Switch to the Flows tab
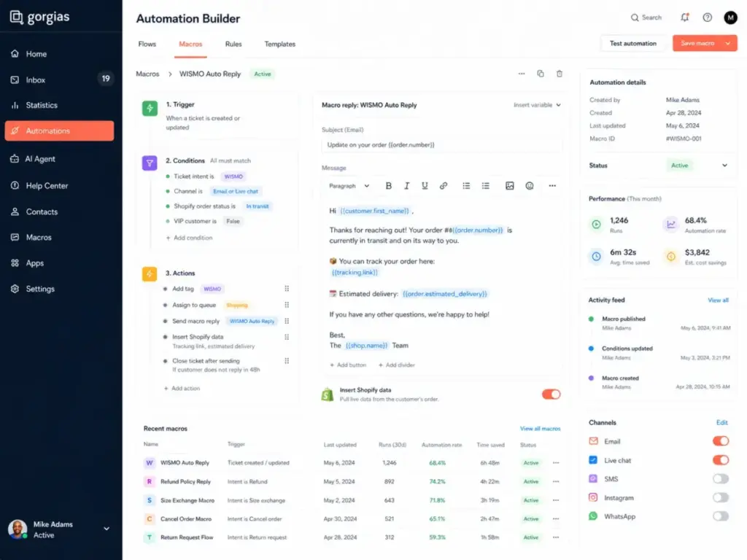The image size is (747, 560). (x=147, y=44)
